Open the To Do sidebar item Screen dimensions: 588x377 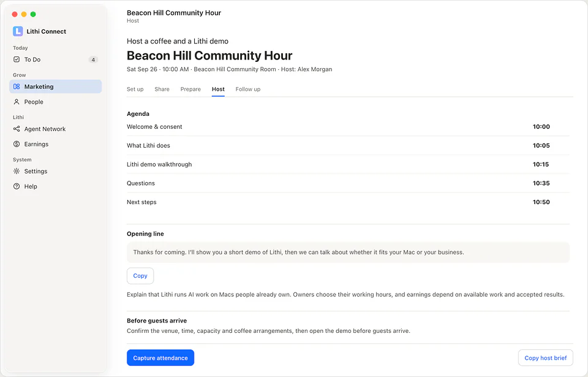[56, 59]
